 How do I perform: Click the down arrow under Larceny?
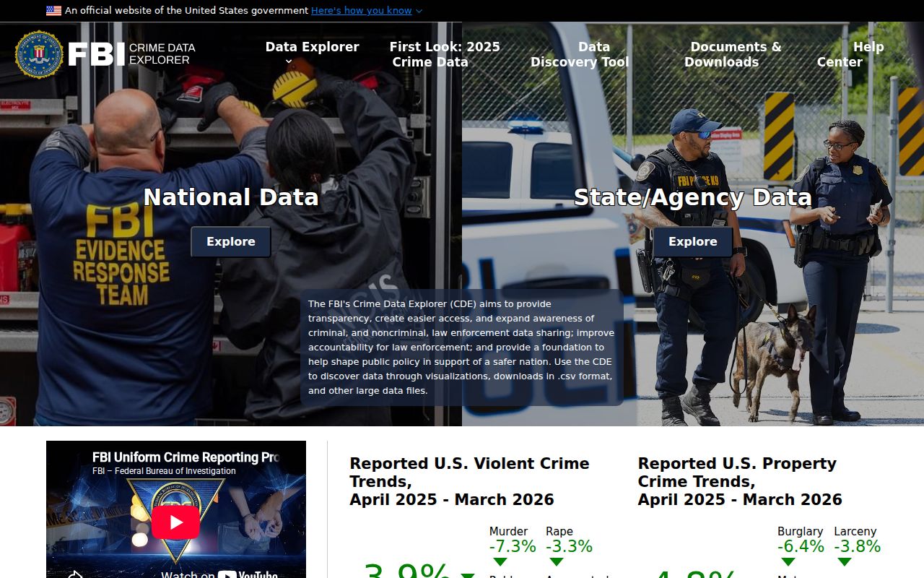pos(845,561)
